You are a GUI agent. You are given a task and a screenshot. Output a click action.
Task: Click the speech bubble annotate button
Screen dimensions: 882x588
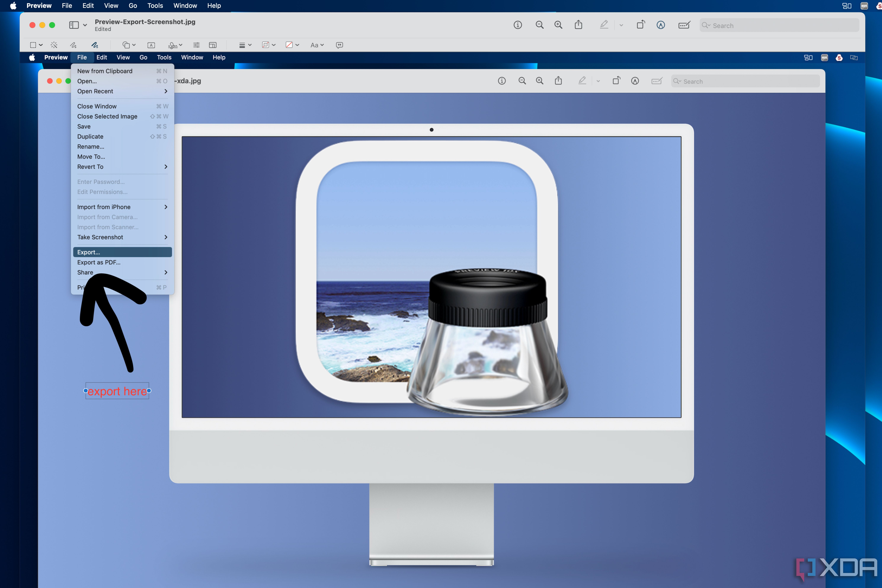click(339, 45)
